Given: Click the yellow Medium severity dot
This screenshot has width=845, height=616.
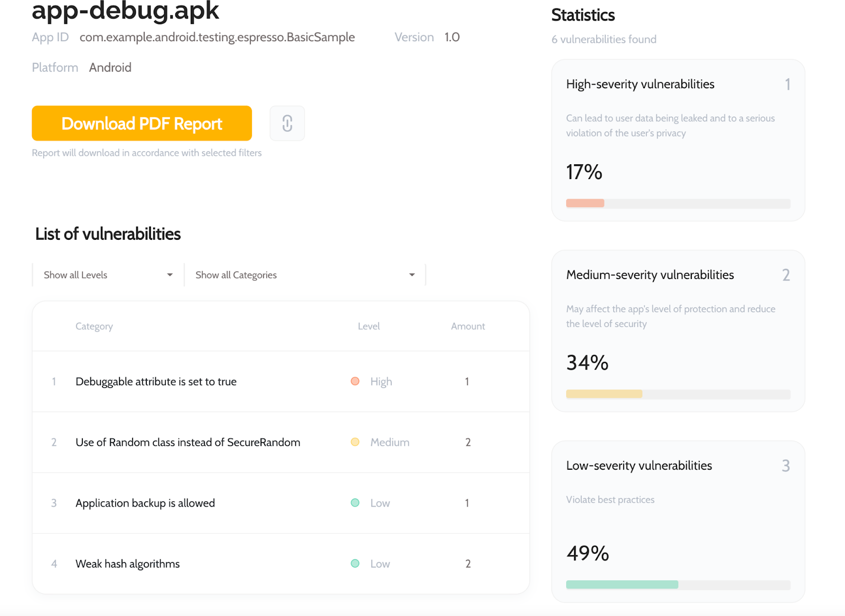Looking at the screenshot, I should [x=355, y=442].
